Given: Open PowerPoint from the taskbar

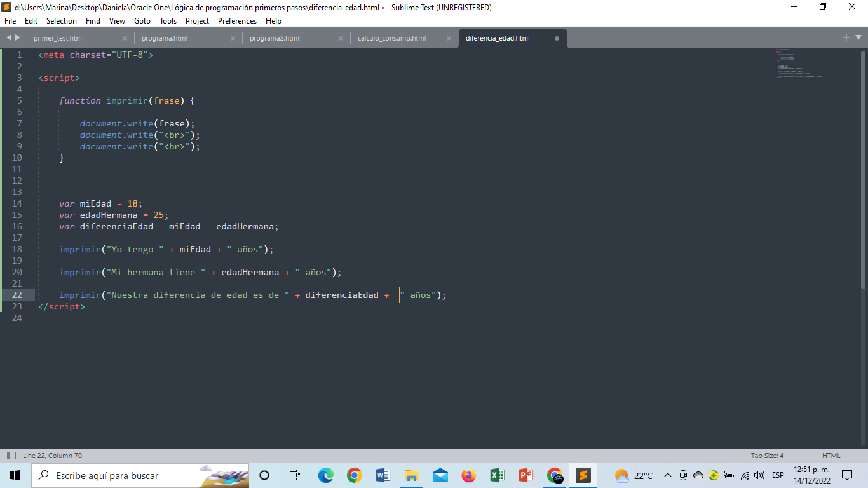Looking at the screenshot, I should point(526,475).
